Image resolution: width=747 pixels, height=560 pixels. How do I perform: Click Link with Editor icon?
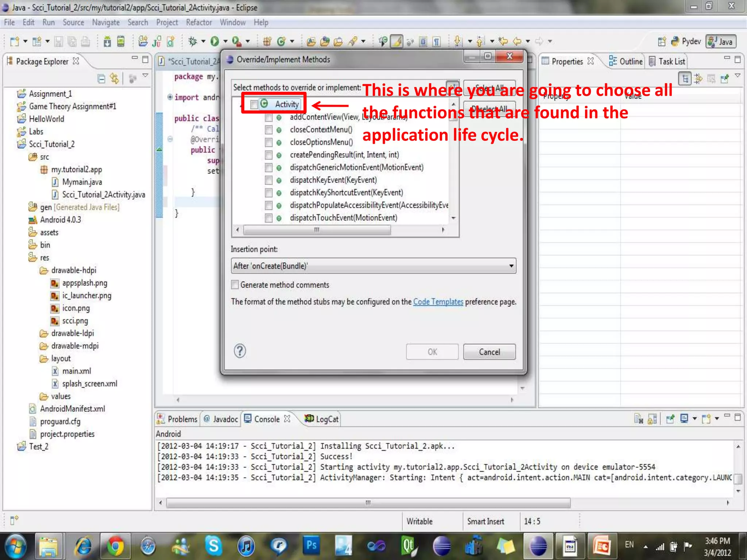pos(115,78)
